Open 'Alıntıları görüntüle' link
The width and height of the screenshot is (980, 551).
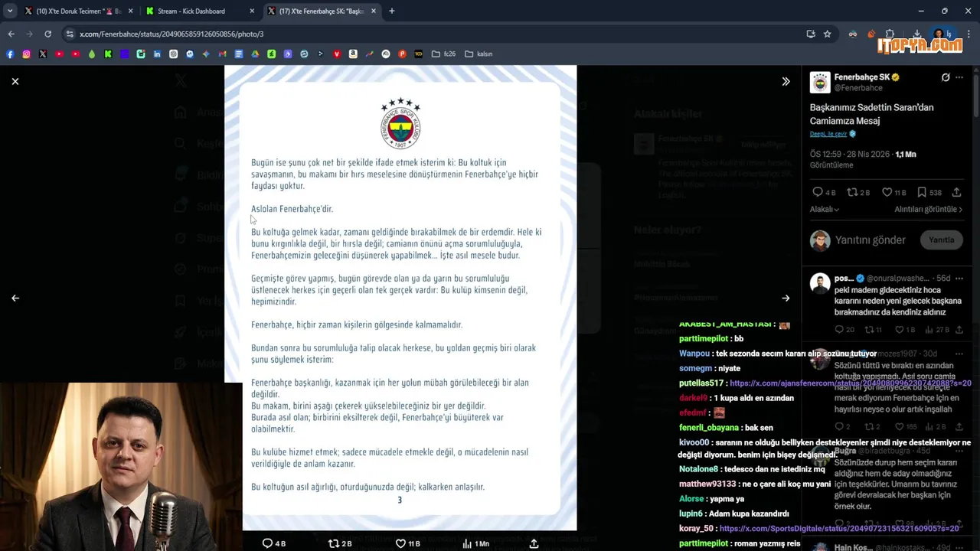928,210
